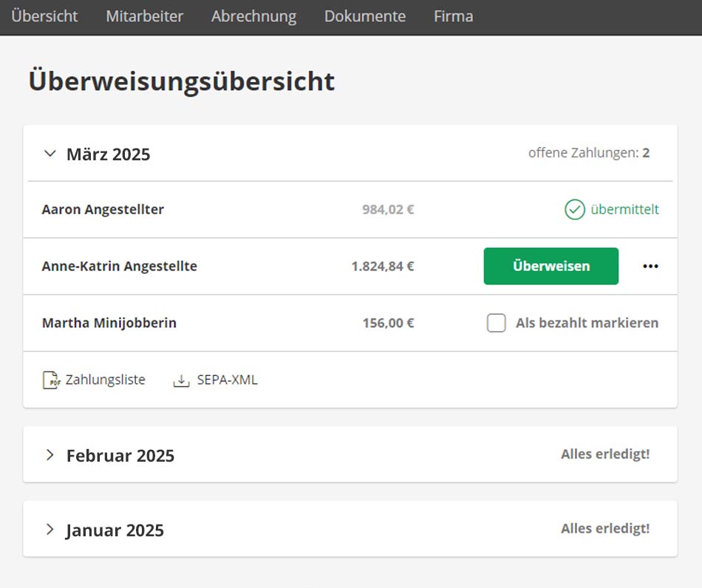Go to the Übersicht menu item
Image resolution: width=702 pixels, height=588 pixels.
click(x=44, y=16)
